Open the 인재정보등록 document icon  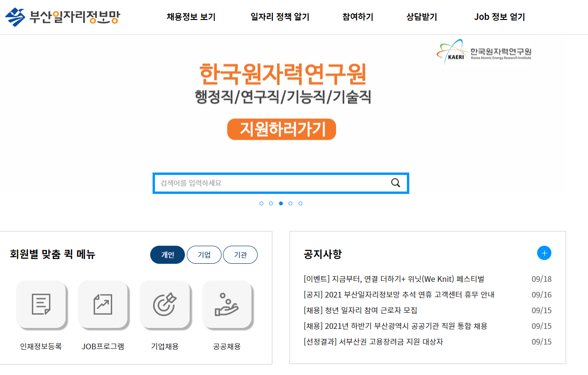point(41,304)
